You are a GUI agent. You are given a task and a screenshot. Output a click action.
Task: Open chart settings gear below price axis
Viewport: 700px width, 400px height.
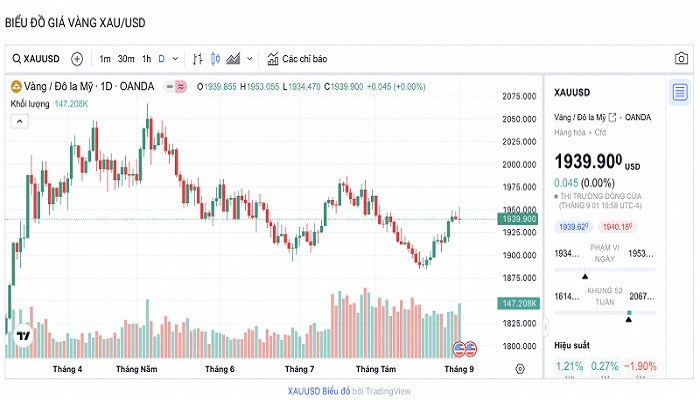point(519,369)
